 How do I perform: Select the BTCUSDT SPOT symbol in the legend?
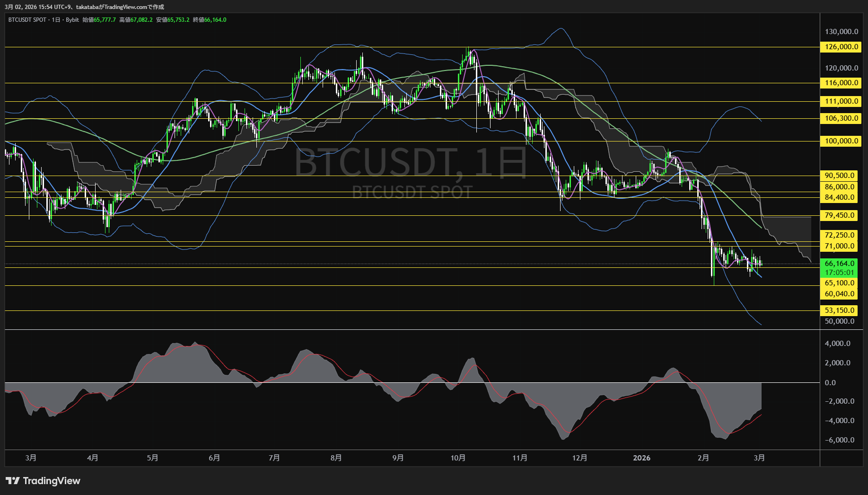click(x=26, y=20)
